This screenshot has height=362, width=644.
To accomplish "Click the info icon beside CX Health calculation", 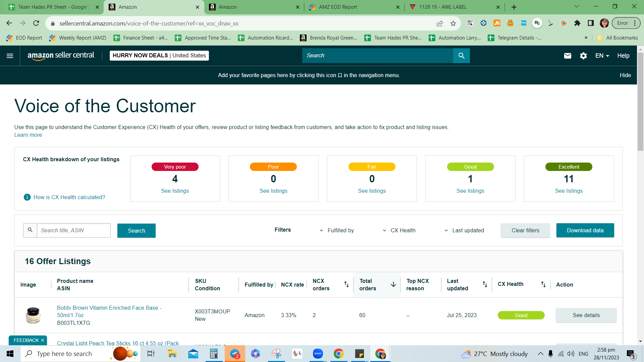I will pyautogui.click(x=27, y=197).
